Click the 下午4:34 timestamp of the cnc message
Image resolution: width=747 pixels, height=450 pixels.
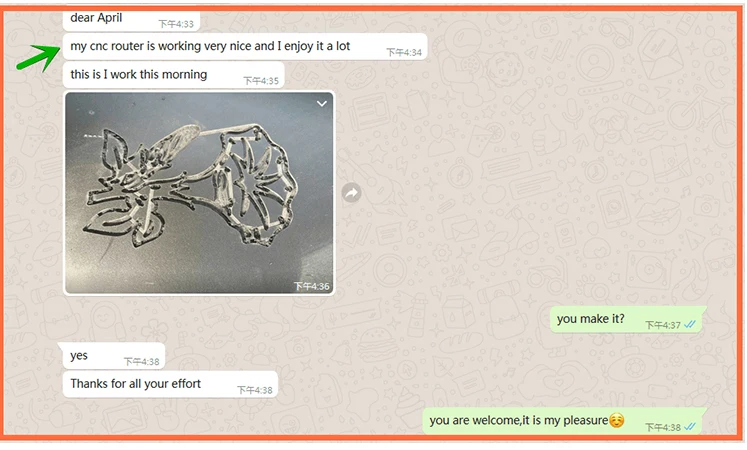pyautogui.click(x=404, y=52)
